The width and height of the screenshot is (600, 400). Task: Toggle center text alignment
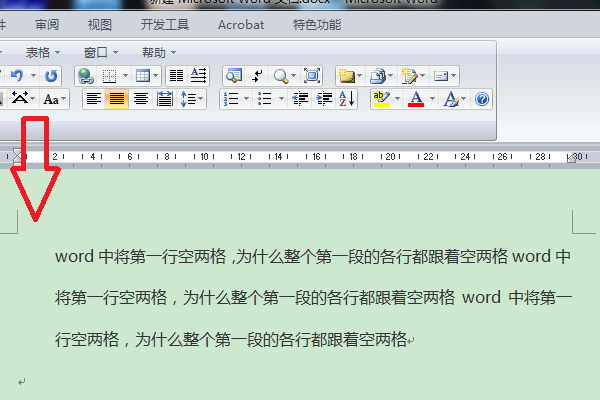point(140,99)
